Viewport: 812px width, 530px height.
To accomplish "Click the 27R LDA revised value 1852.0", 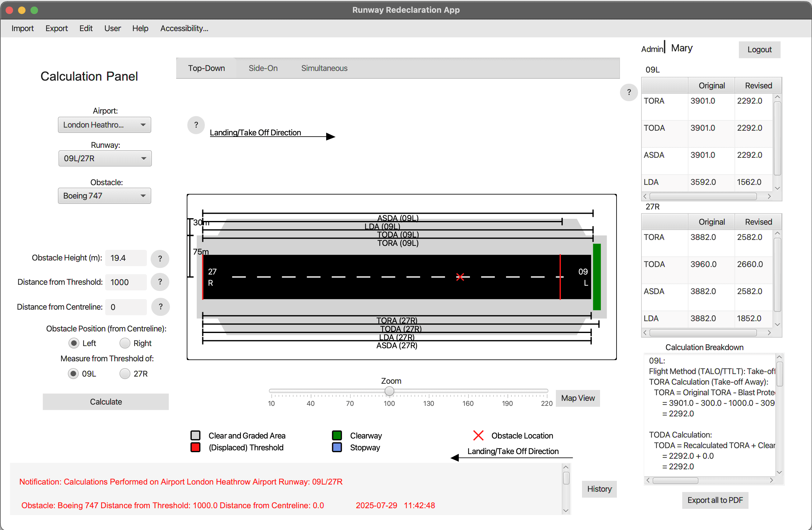I will pyautogui.click(x=749, y=319).
